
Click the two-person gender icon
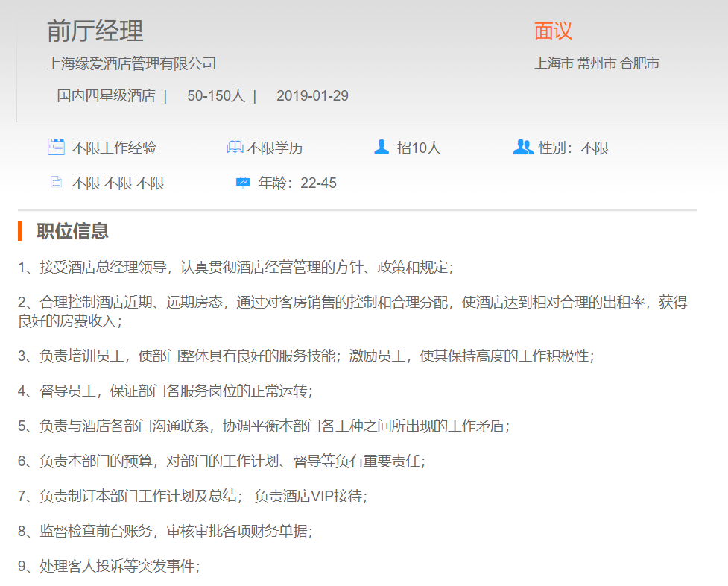point(522,147)
